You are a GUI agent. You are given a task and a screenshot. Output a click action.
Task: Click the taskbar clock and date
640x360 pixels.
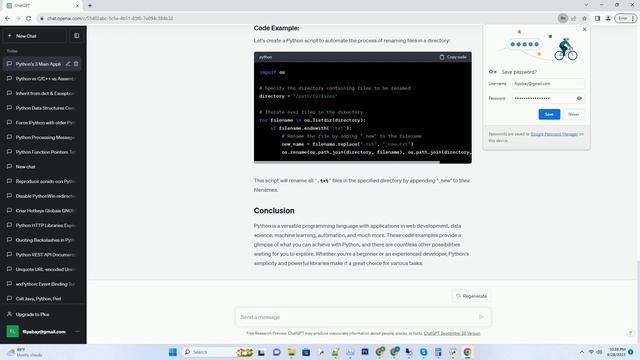point(616,352)
